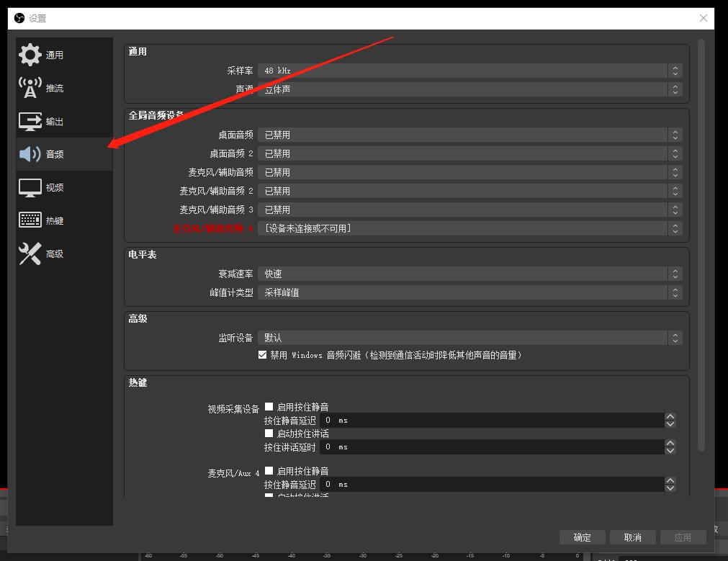The height and width of the screenshot is (561, 728).
Task: Open the 监听设备 monitoring device dropdown
Action: point(468,337)
